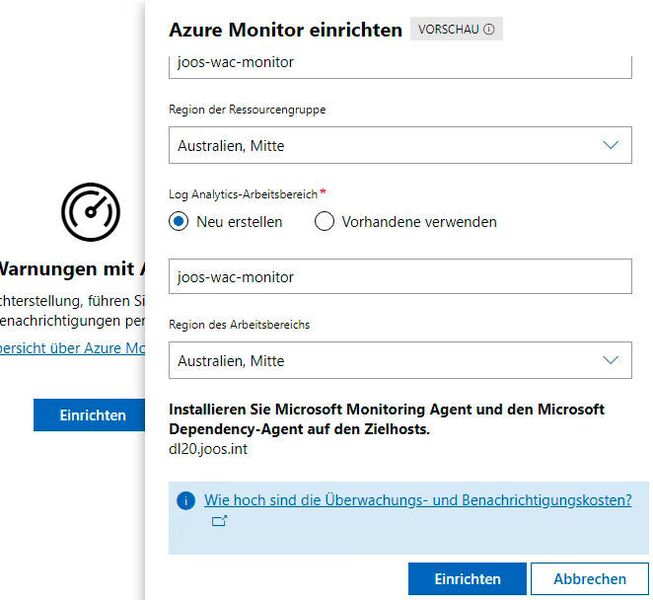Click the resource group name field at top
The height and width of the screenshot is (600, 653).
(400, 65)
